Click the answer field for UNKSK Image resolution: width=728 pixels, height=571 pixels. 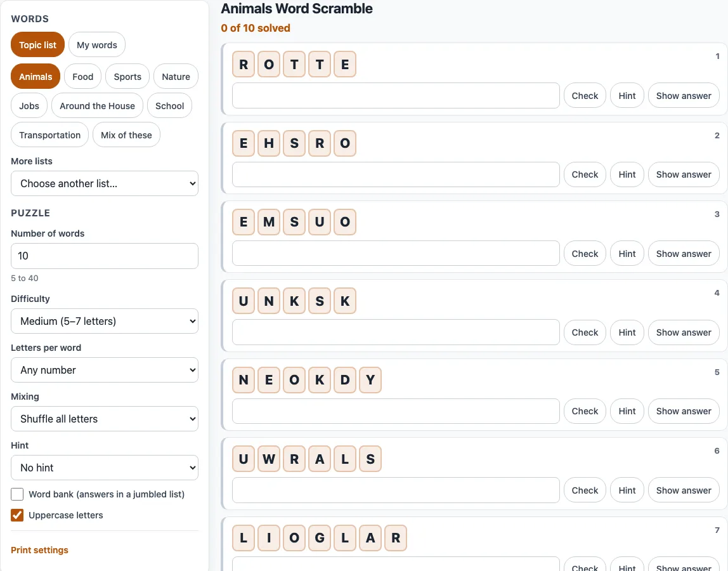coord(396,332)
